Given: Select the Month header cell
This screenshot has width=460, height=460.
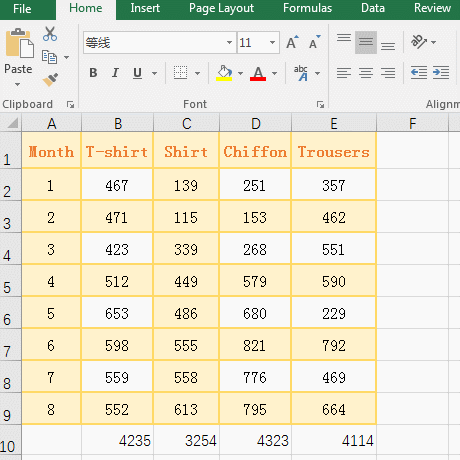Looking at the screenshot, I should (x=51, y=150).
